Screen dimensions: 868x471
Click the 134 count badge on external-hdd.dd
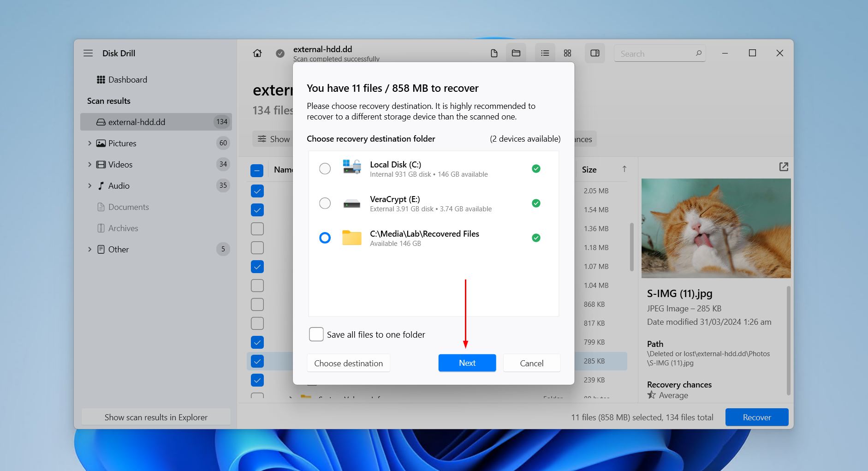pos(222,122)
